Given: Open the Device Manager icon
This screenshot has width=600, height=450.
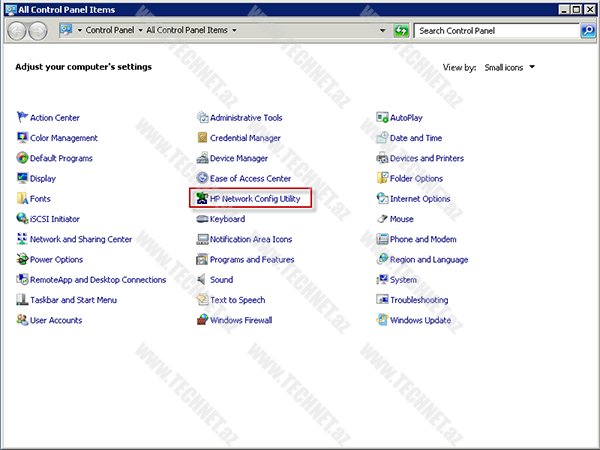Looking at the screenshot, I should [x=202, y=158].
